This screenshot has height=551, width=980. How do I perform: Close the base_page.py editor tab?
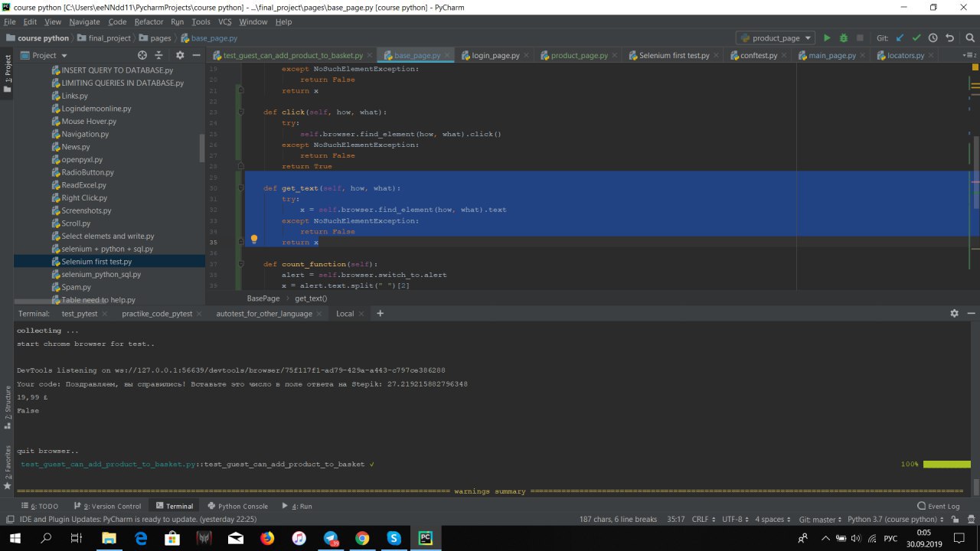448,55
